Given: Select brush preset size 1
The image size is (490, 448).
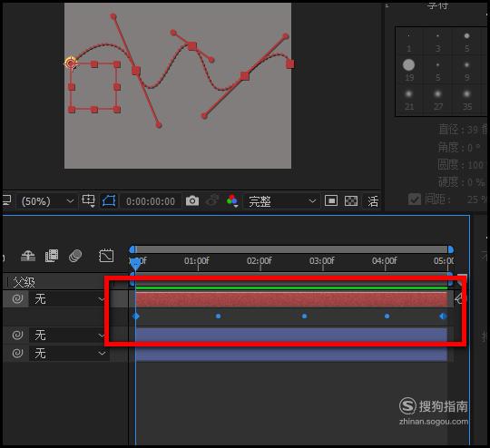Looking at the screenshot, I should (408, 42).
